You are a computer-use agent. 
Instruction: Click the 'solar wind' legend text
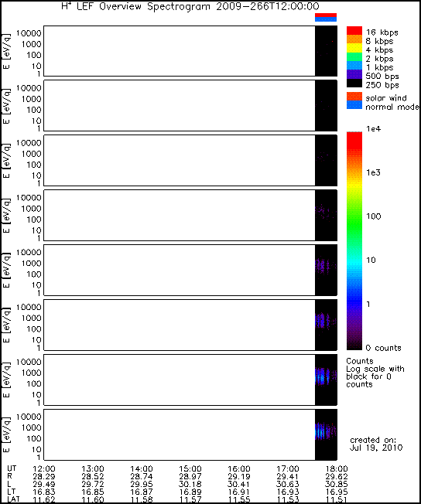[386, 97]
